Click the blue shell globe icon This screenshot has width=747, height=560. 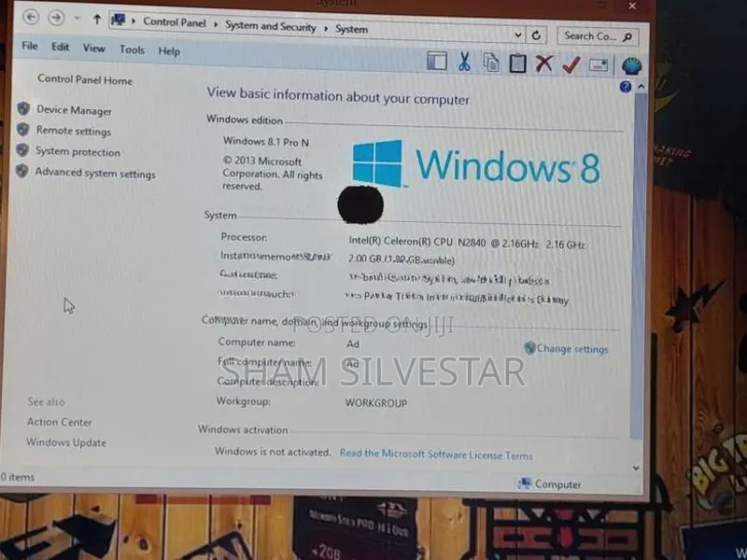pos(632,66)
